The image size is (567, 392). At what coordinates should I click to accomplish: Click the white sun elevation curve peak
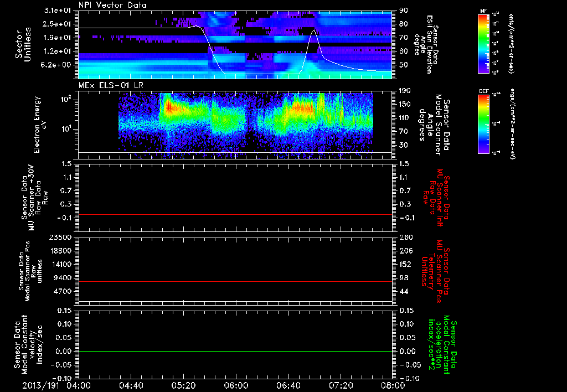[x=313, y=31]
